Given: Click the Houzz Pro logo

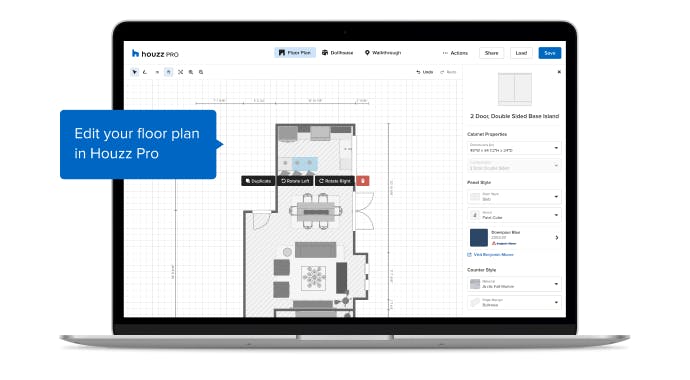Looking at the screenshot, I should [155, 54].
